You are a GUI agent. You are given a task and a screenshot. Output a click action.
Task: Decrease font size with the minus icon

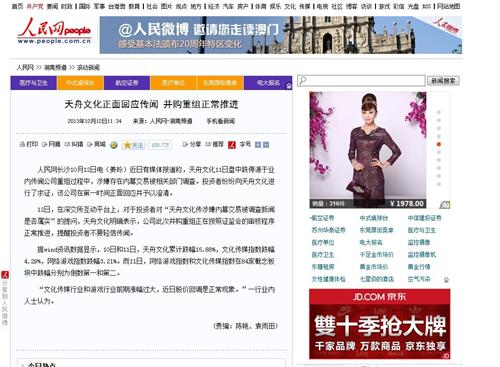[266, 145]
